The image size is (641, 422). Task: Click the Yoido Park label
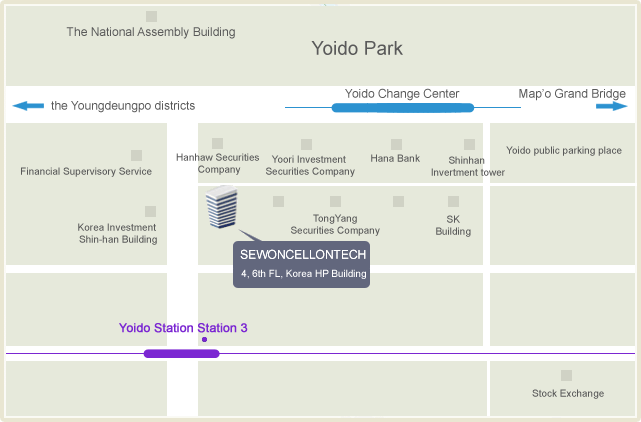click(x=357, y=48)
